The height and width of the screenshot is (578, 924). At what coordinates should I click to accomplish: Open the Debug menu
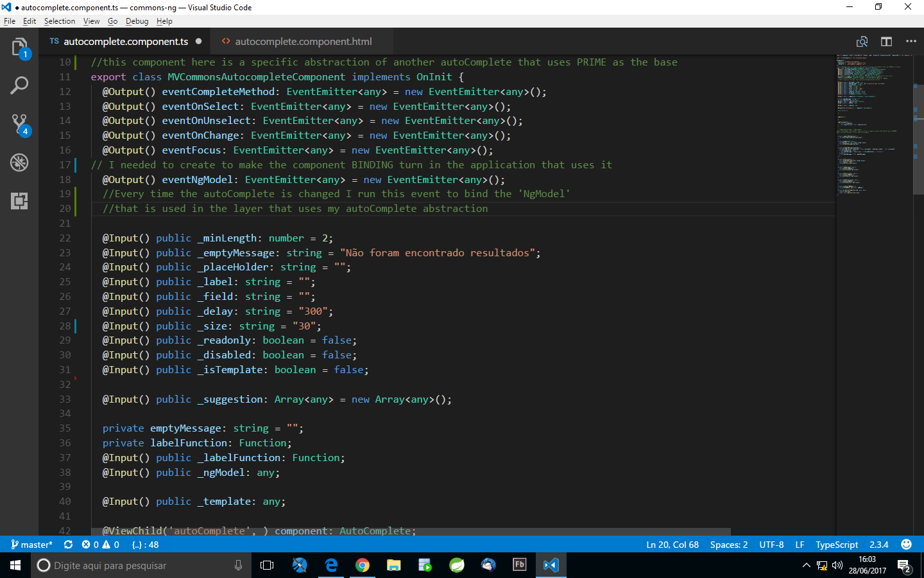pos(137,21)
